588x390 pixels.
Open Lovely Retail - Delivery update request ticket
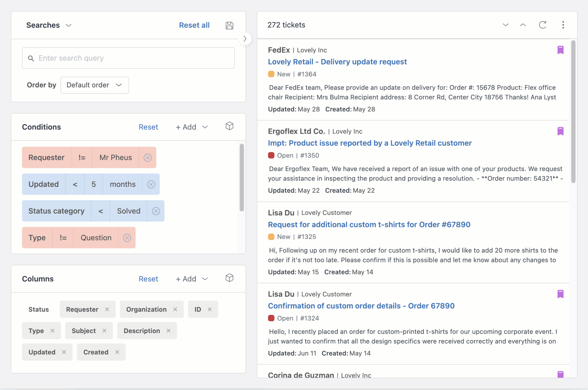337,62
